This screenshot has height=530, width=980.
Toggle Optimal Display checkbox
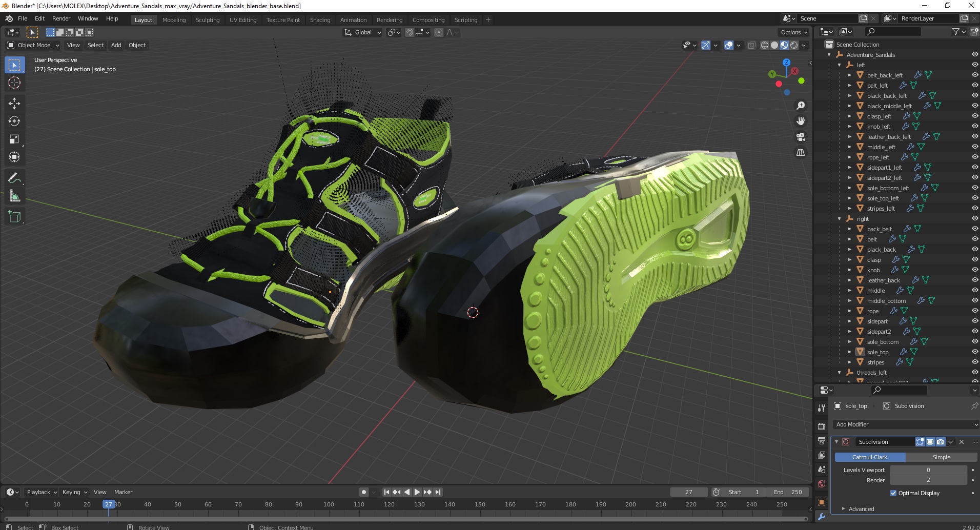point(893,493)
